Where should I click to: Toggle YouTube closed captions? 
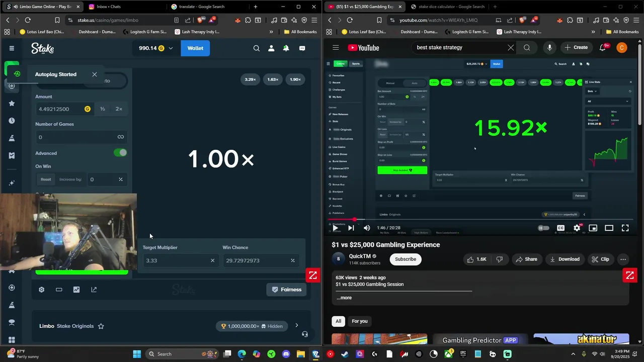(560, 228)
